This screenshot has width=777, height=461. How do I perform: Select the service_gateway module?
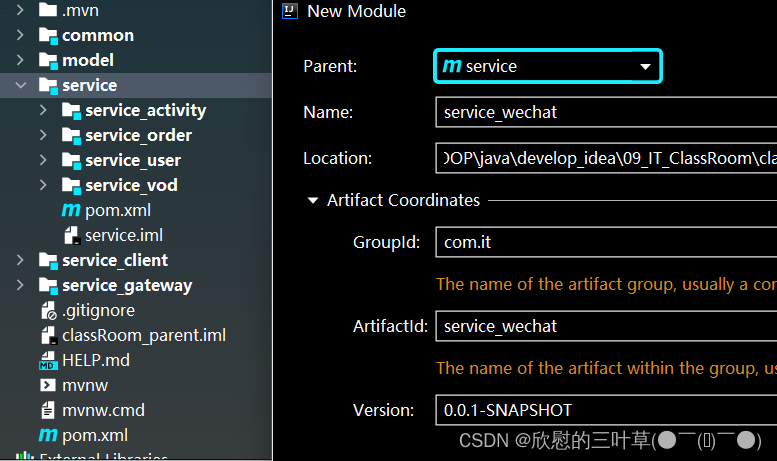136,285
